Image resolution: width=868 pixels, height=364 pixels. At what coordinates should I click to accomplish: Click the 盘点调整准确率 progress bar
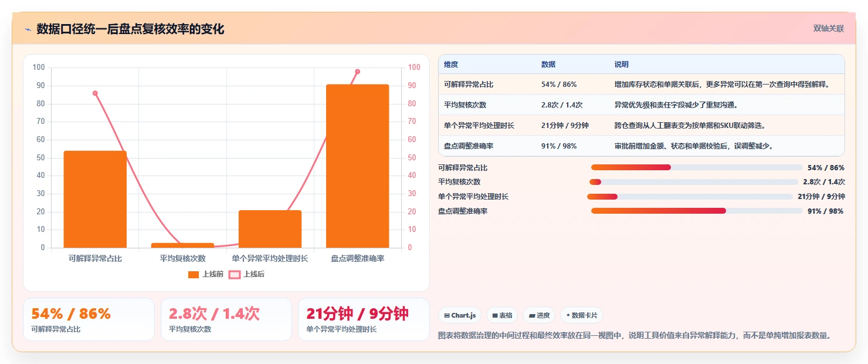pos(697,211)
